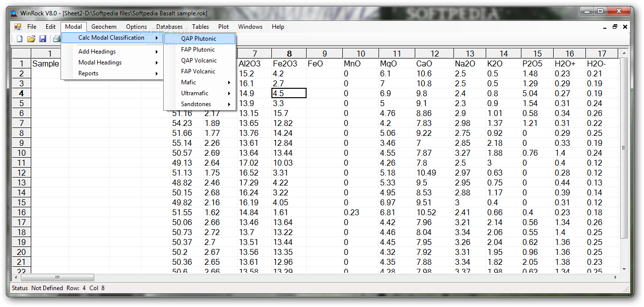Click the MnO heading cell

pos(360,63)
